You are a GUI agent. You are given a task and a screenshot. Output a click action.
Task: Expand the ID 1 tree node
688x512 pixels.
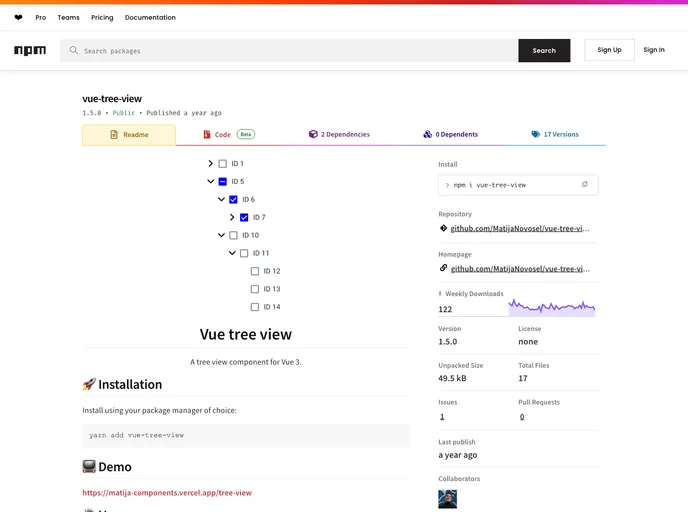(x=211, y=164)
